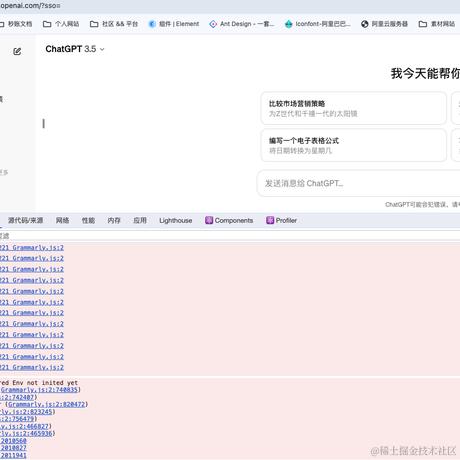
Task: Open the stack link ending 2011941
Action: tap(13, 455)
